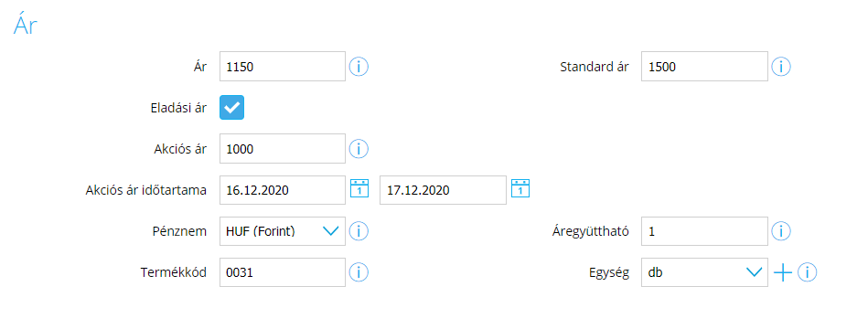Click into Akciós ár field showing 1000
The width and height of the screenshot is (868, 329).
pos(283,149)
